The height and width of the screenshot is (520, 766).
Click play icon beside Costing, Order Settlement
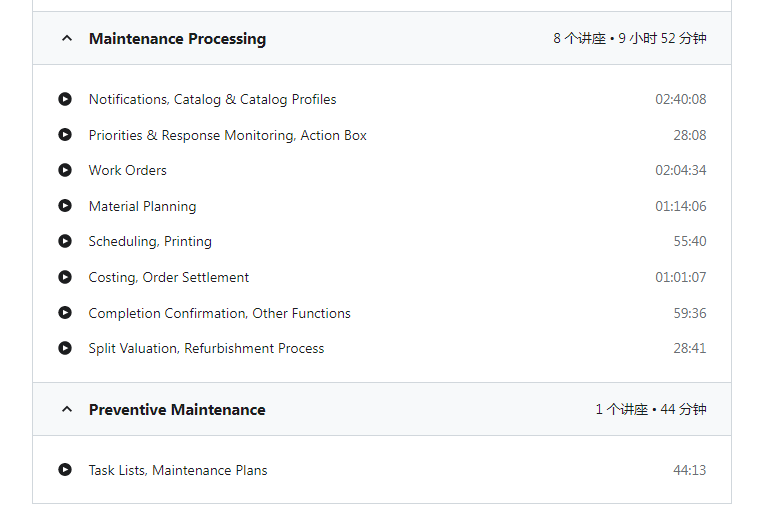[65, 277]
